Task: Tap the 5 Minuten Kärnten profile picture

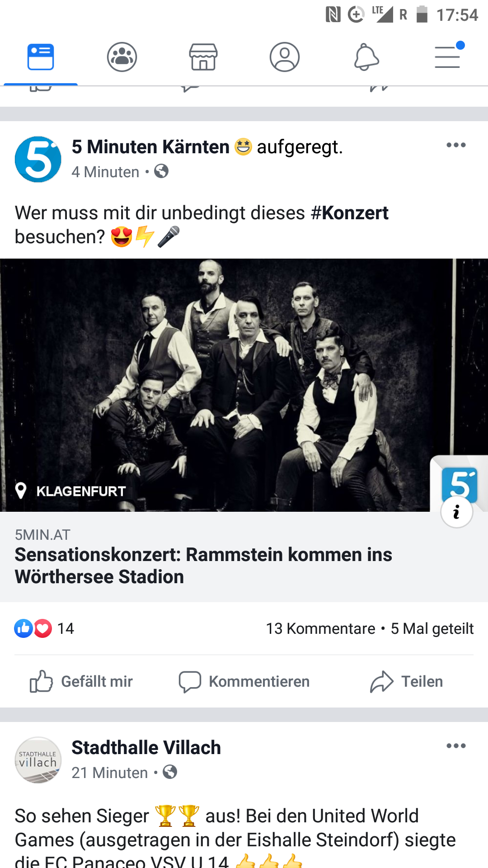Action: pos(38,159)
